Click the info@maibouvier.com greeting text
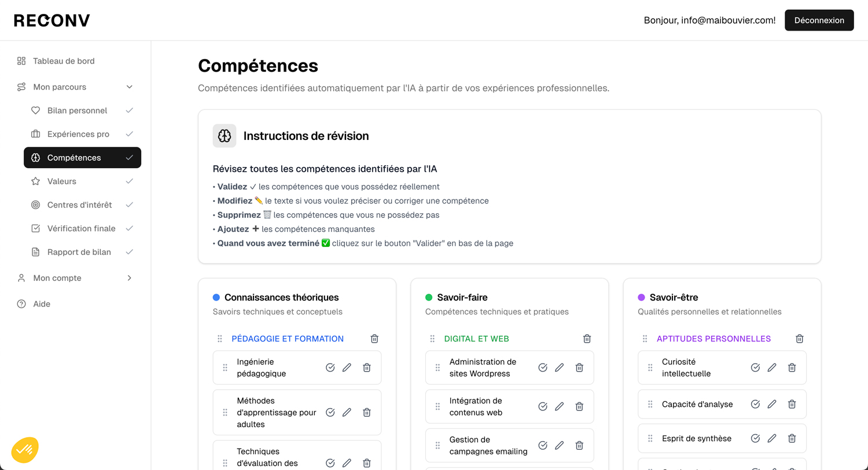The height and width of the screenshot is (470, 868). (709, 20)
